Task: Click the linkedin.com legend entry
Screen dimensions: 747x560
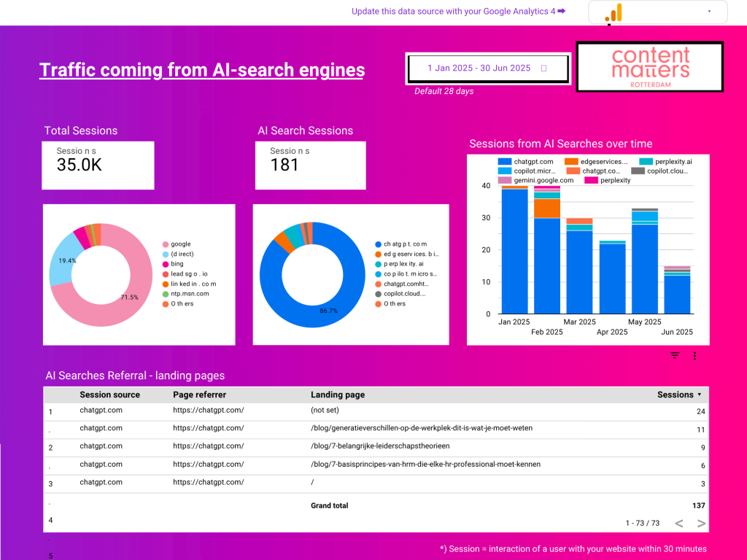Action: pos(189,284)
